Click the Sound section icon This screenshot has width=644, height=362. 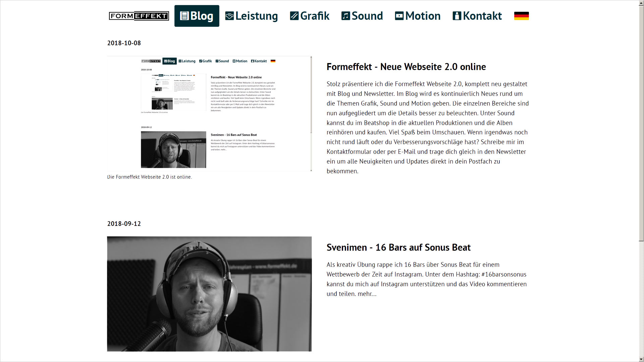(345, 16)
